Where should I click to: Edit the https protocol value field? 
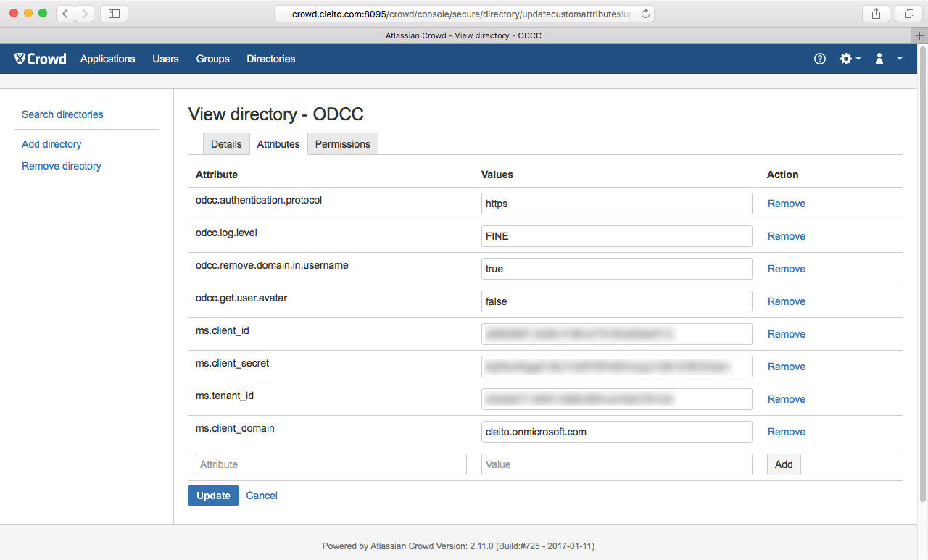click(617, 204)
